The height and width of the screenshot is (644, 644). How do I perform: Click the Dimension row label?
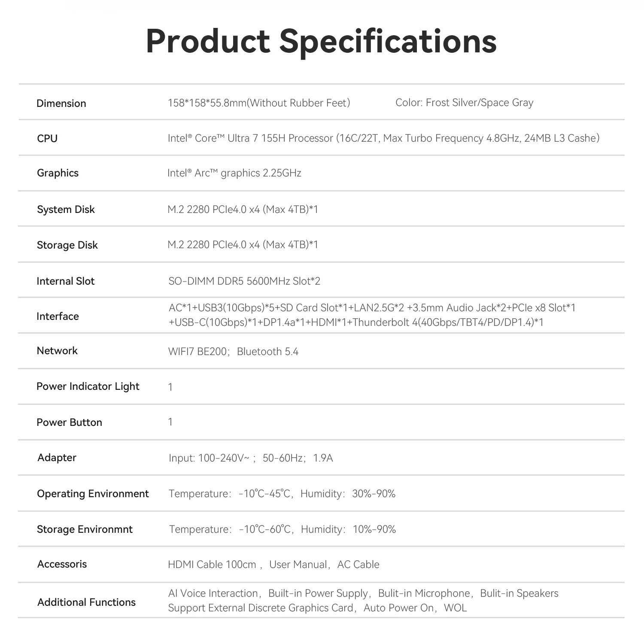coord(61,103)
